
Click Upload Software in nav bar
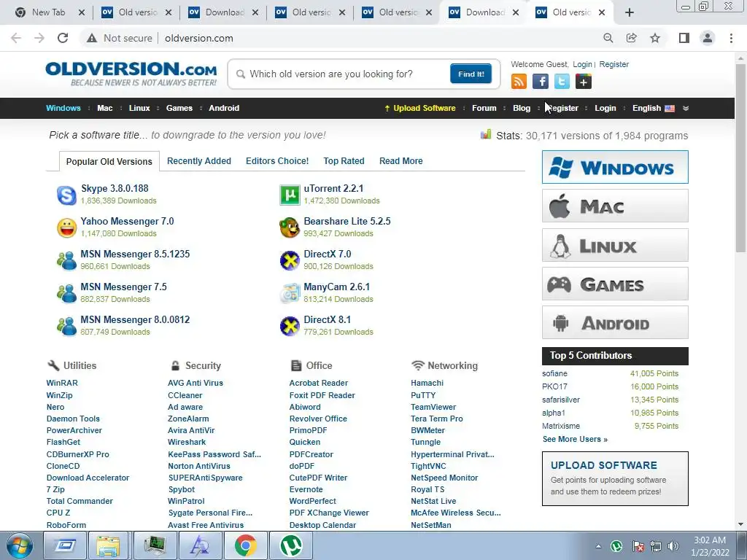[420, 108]
